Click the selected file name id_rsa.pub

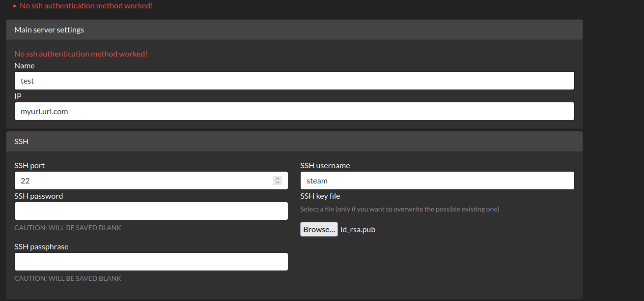pyautogui.click(x=358, y=230)
